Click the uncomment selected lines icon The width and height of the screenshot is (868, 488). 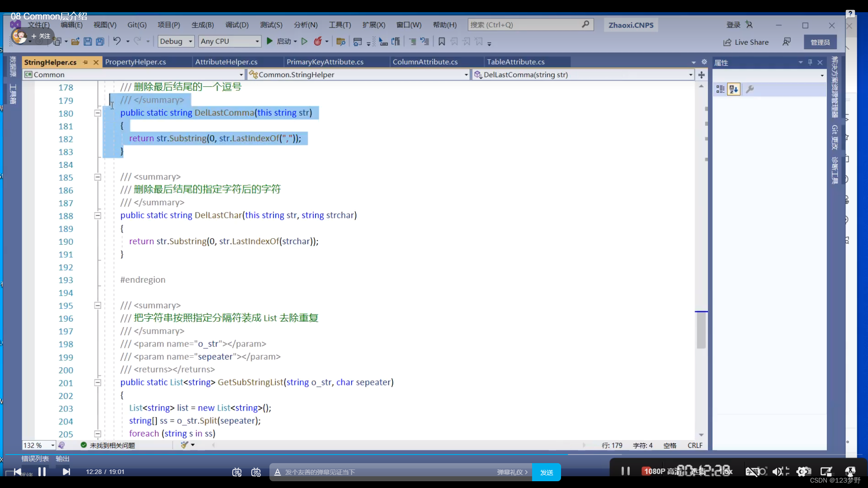click(425, 42)
